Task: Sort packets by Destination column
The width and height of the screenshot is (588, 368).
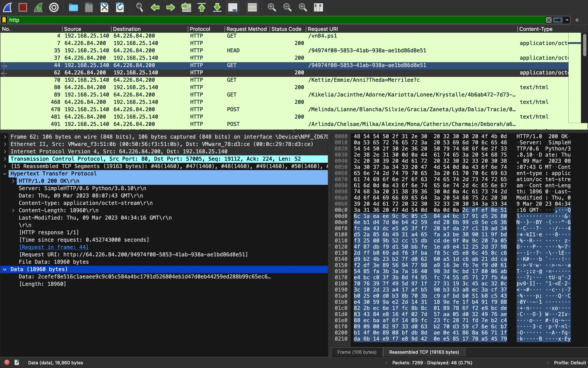Action: coord(149,29)
